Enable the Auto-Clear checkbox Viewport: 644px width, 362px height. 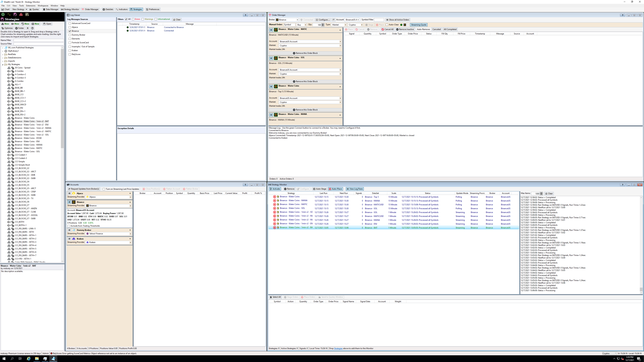[387, 25]
